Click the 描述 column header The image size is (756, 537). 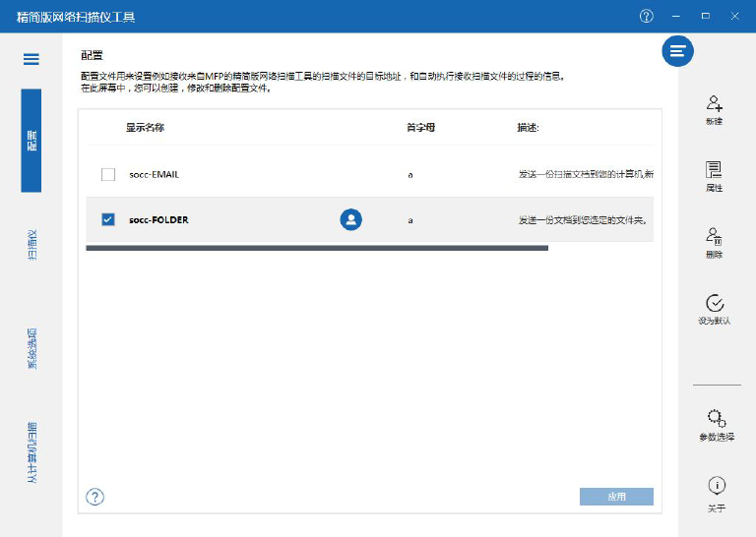tap(528, 128)
